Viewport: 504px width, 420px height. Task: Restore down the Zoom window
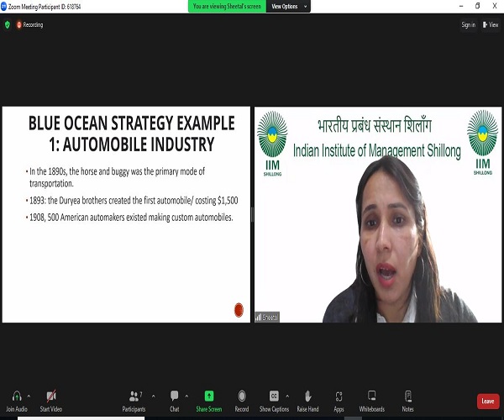click(478, 6)
